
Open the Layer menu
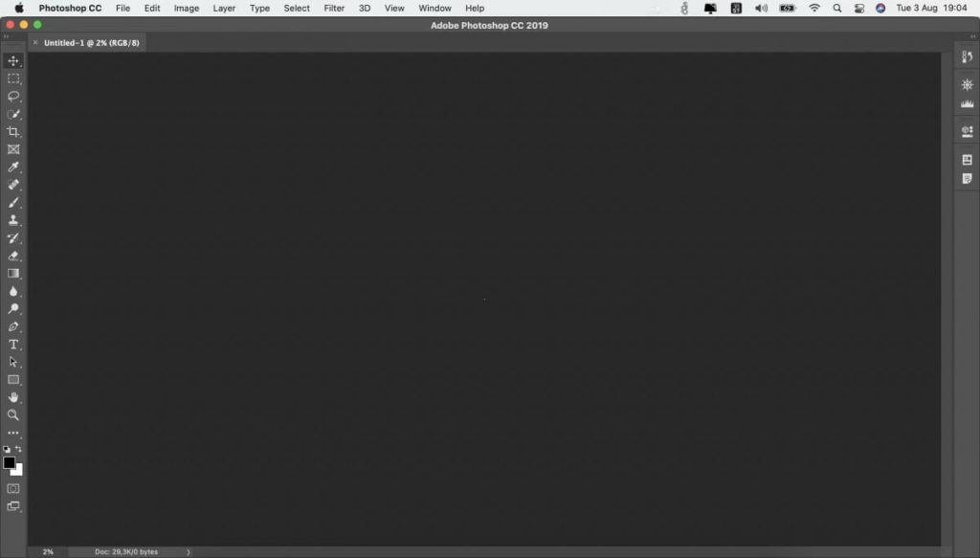pos(224,8)
